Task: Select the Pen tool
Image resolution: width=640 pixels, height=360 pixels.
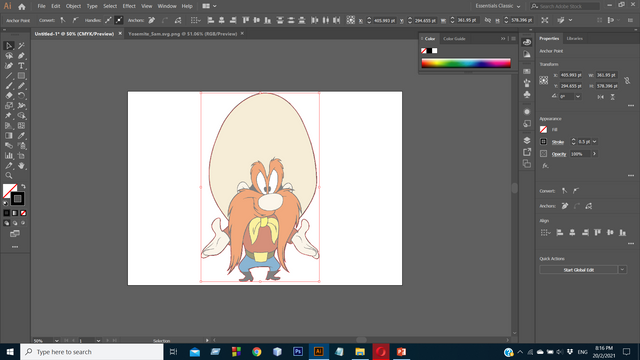Action: coord(21,56)
